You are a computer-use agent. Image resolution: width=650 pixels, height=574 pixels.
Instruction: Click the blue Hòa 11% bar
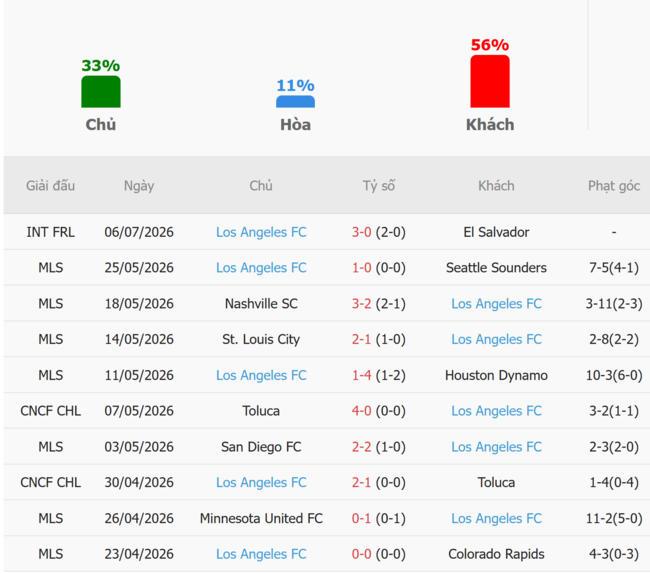[x=295, y=102]
